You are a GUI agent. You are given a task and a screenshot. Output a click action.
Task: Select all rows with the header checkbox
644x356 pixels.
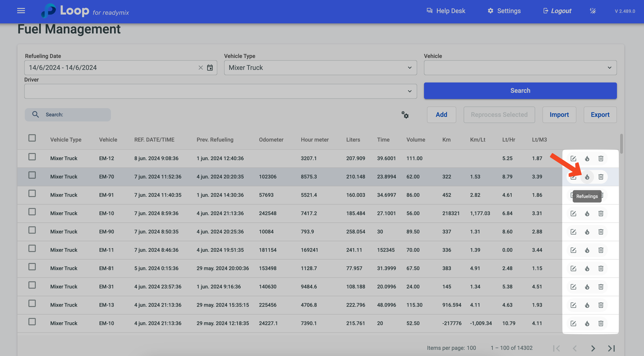(x=32, y=138)
